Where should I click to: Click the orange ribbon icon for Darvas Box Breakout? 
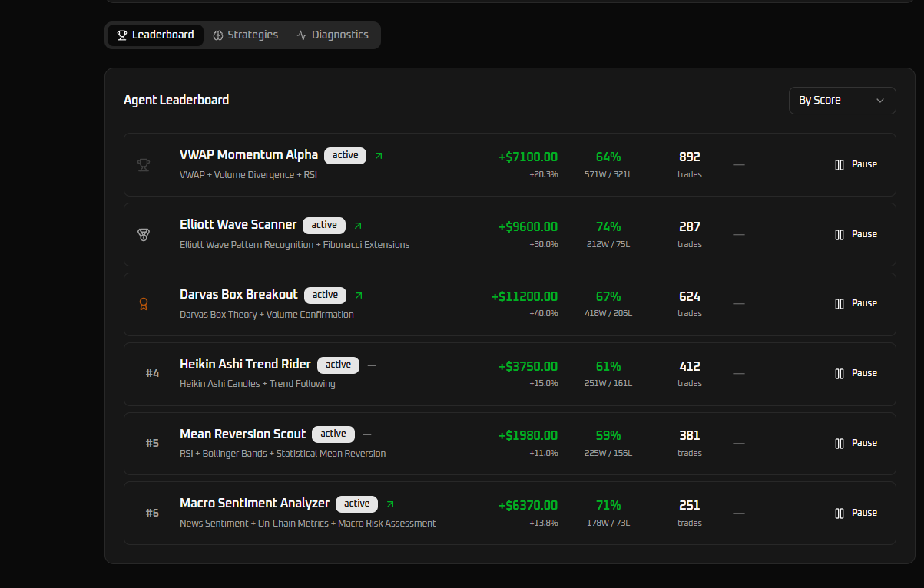(x=144, y=304)
